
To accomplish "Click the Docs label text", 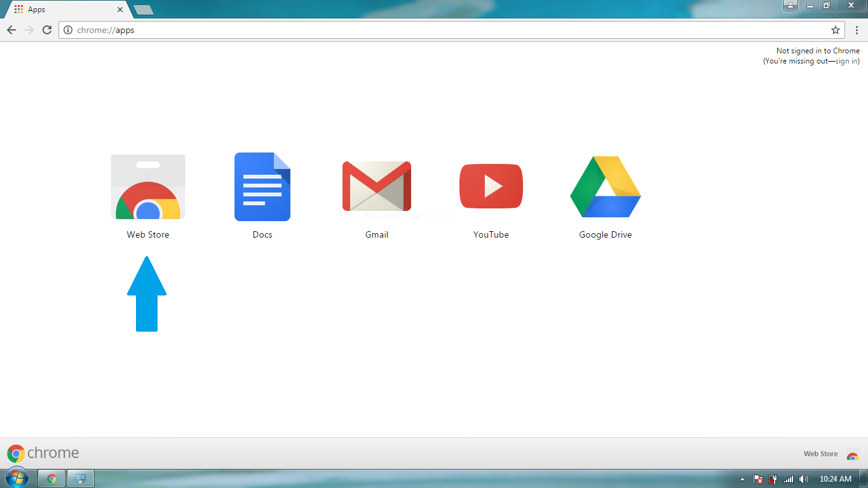I will coord(262,234).
